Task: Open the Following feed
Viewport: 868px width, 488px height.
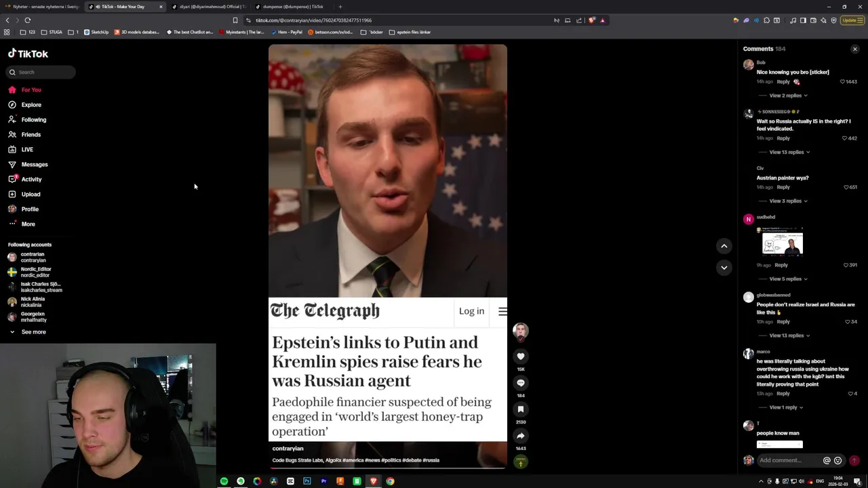Action: pyautogui.click(x=28, y=119)
